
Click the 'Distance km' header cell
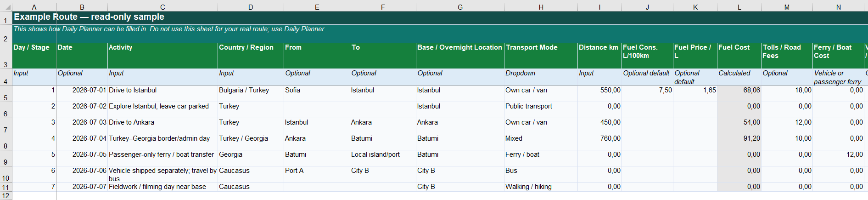[x=599, y=56]
